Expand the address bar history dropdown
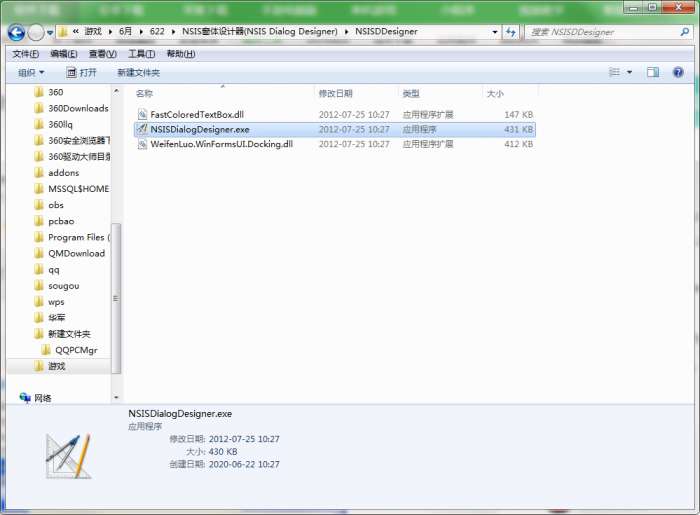The height and width of the screenshot is (515, 700). tap(495, 32)
